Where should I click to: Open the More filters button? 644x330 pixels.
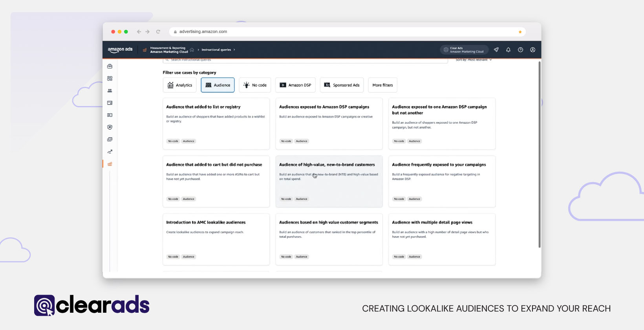[382, 85]
